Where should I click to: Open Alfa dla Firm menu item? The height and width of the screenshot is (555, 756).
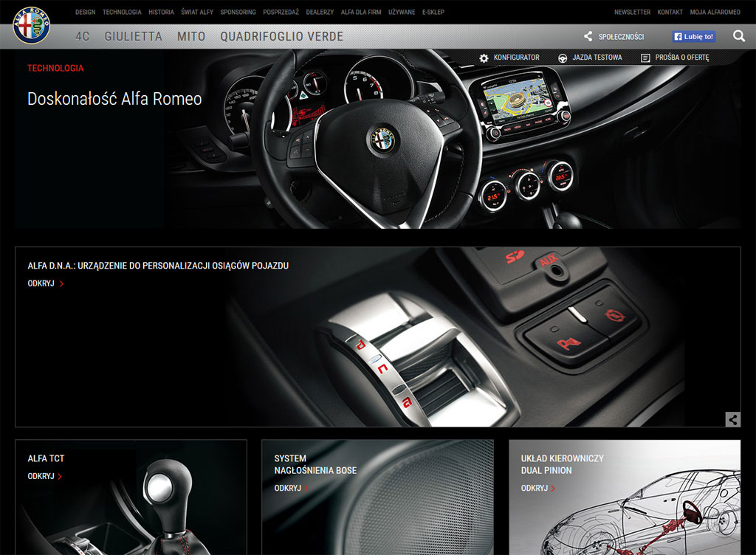tap(361, 12)
